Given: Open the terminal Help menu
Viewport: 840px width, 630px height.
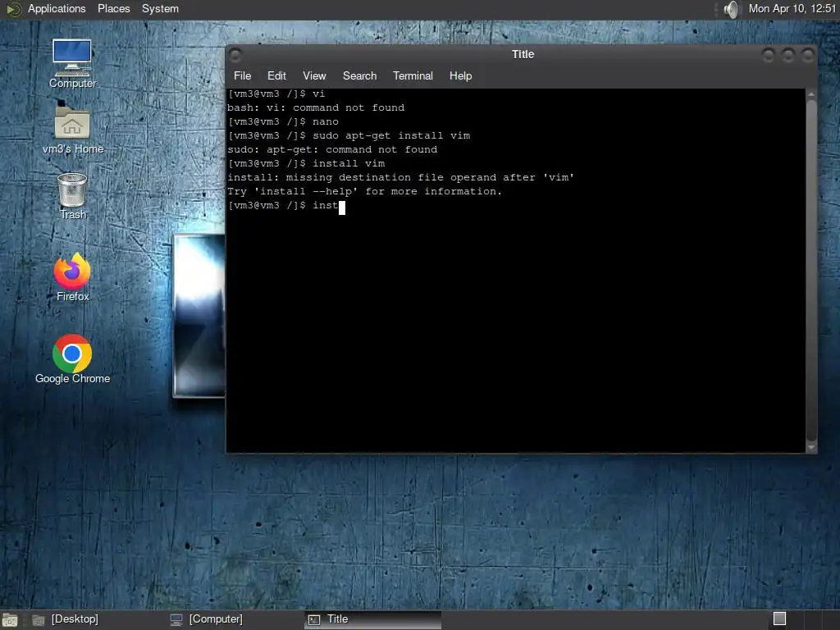Looking at the screenshot, I should [460, 75].
